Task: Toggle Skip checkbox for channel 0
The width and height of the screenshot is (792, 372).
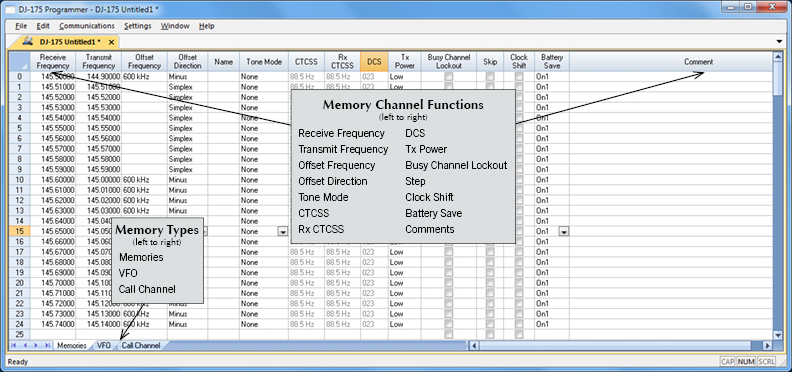Action: 490,77
